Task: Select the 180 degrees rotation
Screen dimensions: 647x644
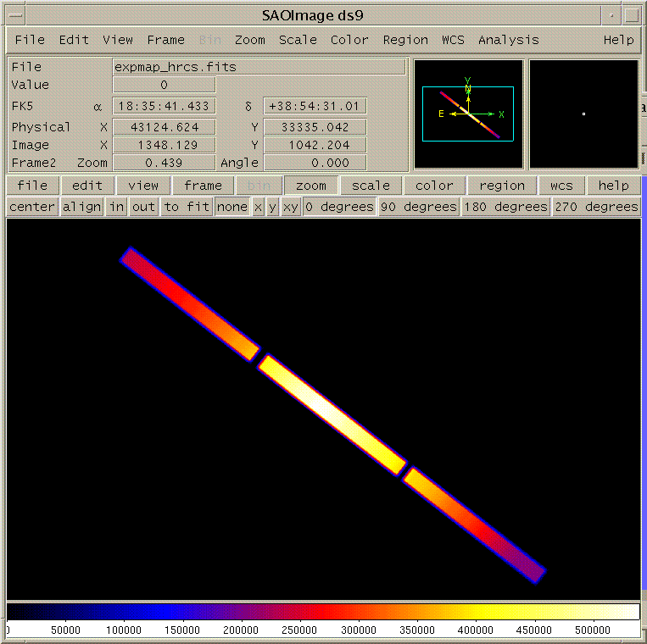Action: pos(506,207)
